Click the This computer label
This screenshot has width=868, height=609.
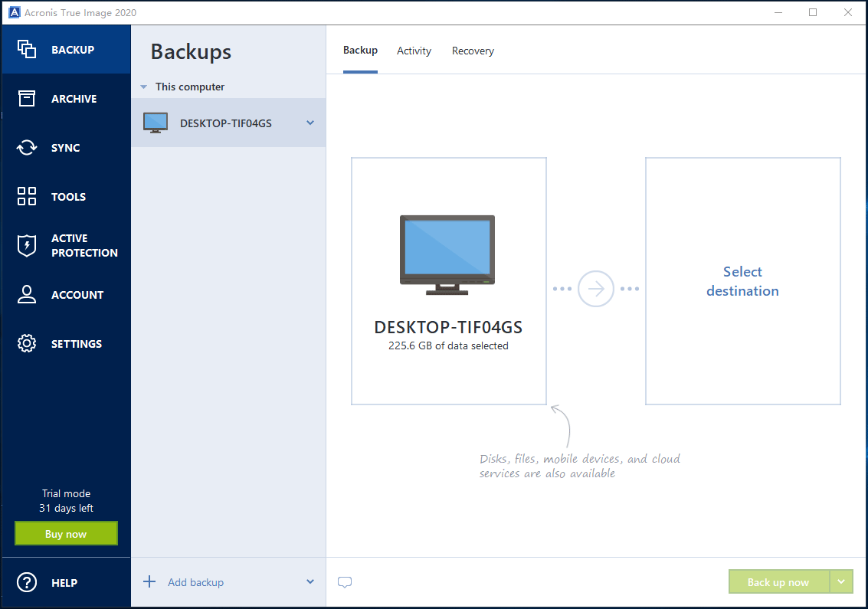click(190, 87)
